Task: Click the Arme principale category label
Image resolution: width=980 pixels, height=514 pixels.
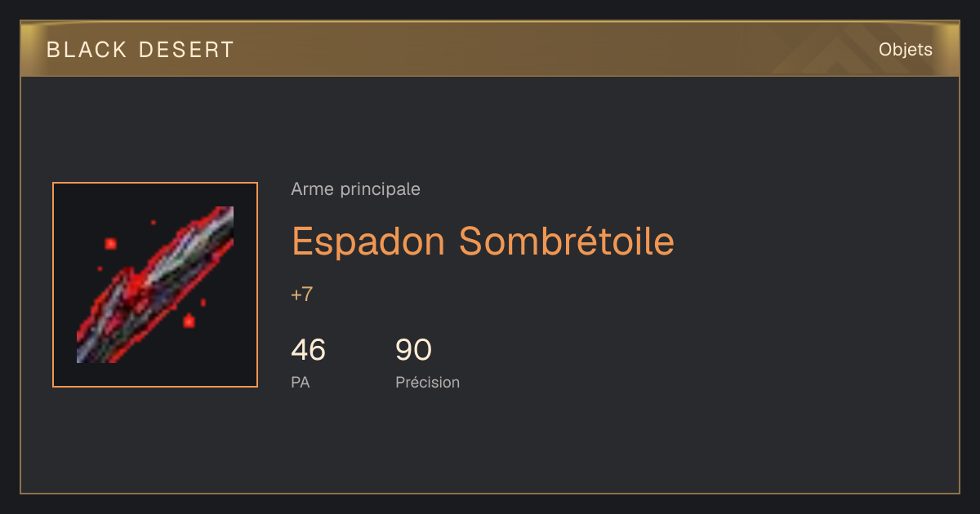Action: click(356, 189)
